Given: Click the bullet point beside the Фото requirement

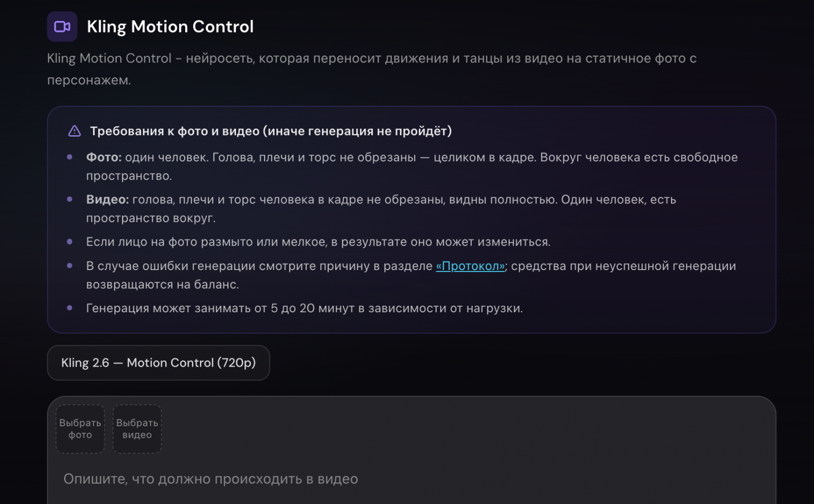Looking at the screenshot, I should 69,158.
